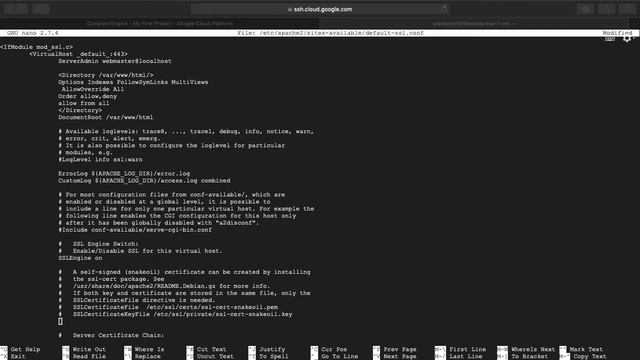
Task: Click the 'AllowOverride All' line
Action: pyautogui.click(x=93, y=89)
